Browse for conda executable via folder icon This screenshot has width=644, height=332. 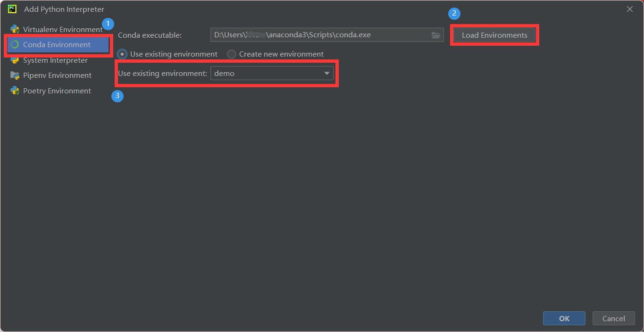[x=436, y=35]
